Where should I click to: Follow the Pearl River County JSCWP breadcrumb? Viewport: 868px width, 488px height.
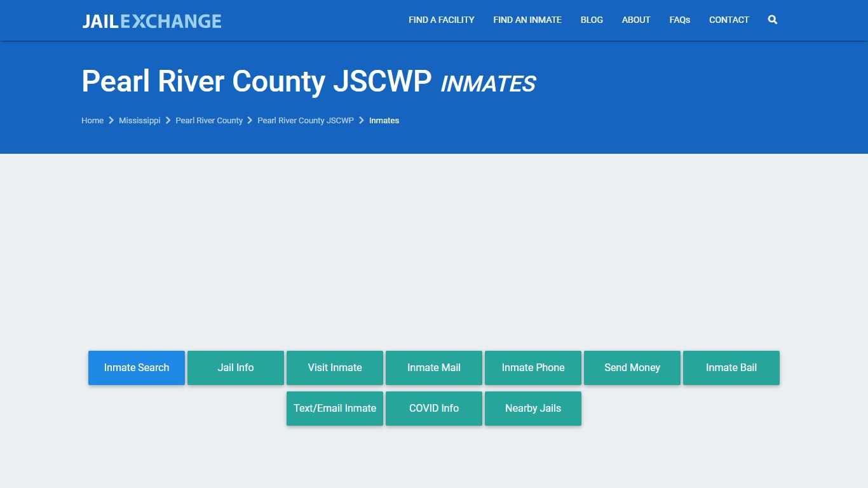[x=306, y=120]
